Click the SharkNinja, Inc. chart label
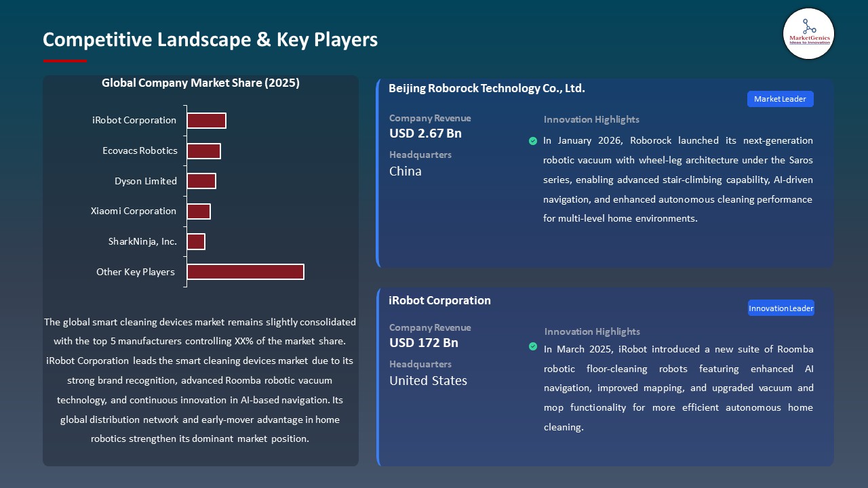This screenshot has height=488, width=868. coord(142,241)
